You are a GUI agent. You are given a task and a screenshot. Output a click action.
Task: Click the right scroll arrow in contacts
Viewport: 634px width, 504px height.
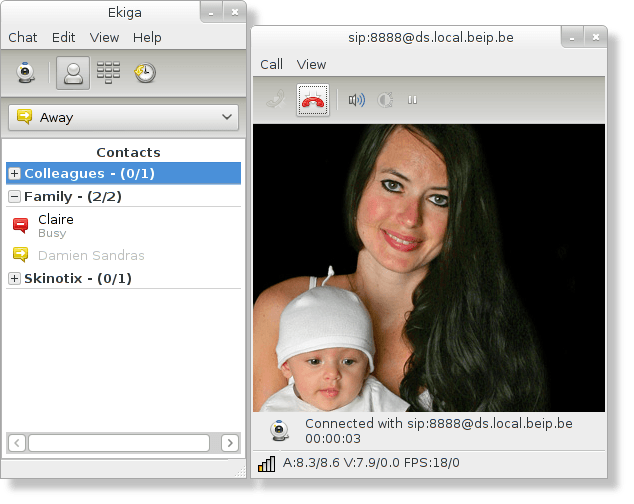(x=230, y=443)
